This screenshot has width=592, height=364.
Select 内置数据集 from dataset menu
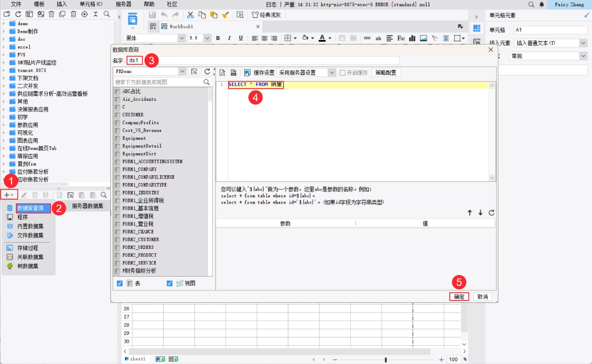pyautogui.click(x=30, y=226)
